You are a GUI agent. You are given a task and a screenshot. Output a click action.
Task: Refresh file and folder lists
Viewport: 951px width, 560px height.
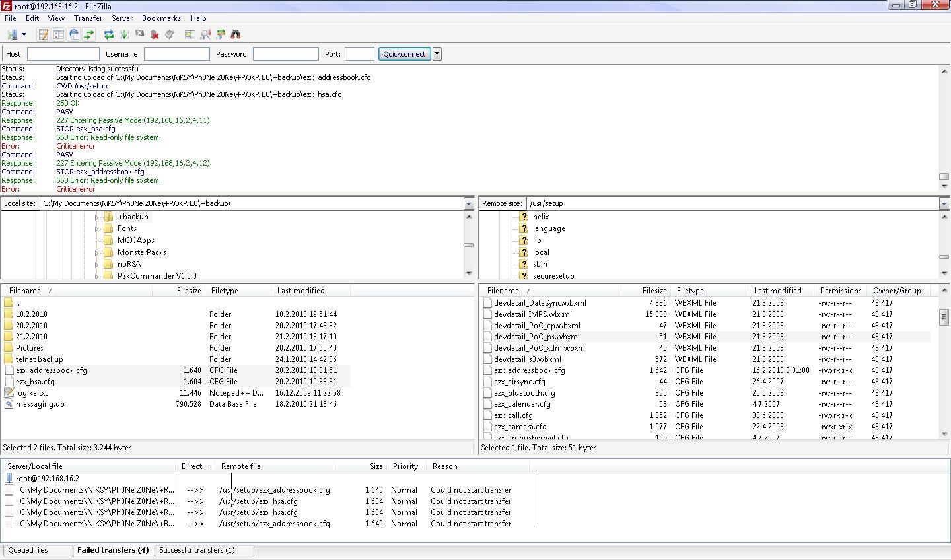(x=109, y=34)
